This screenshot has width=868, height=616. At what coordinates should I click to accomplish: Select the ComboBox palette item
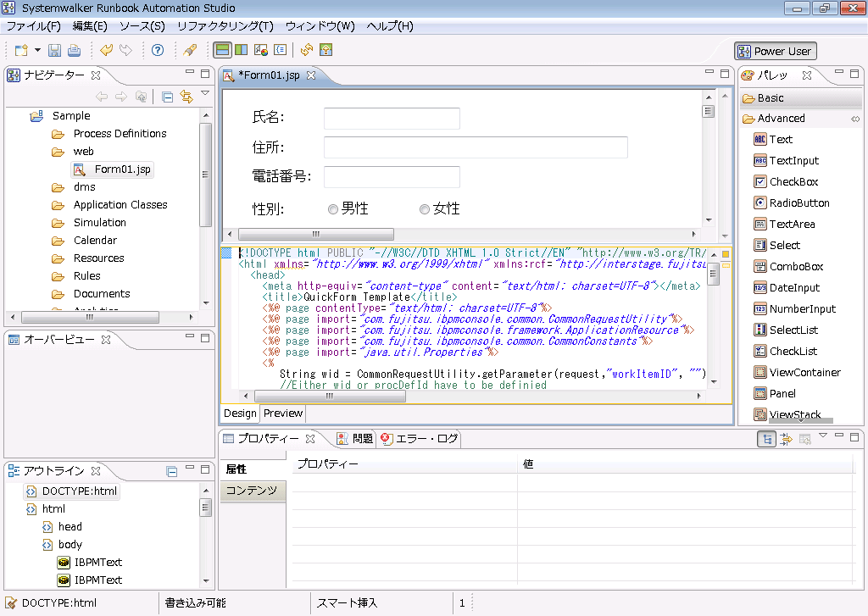(x=789, y=266)
